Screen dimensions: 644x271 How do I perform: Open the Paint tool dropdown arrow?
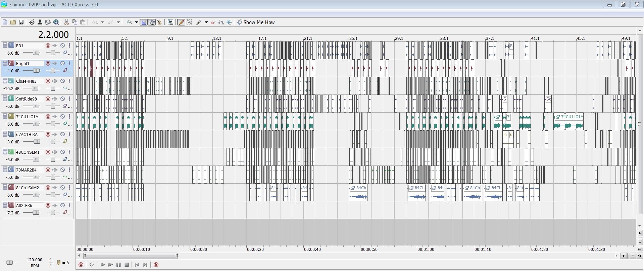click(x=206, y=22)
